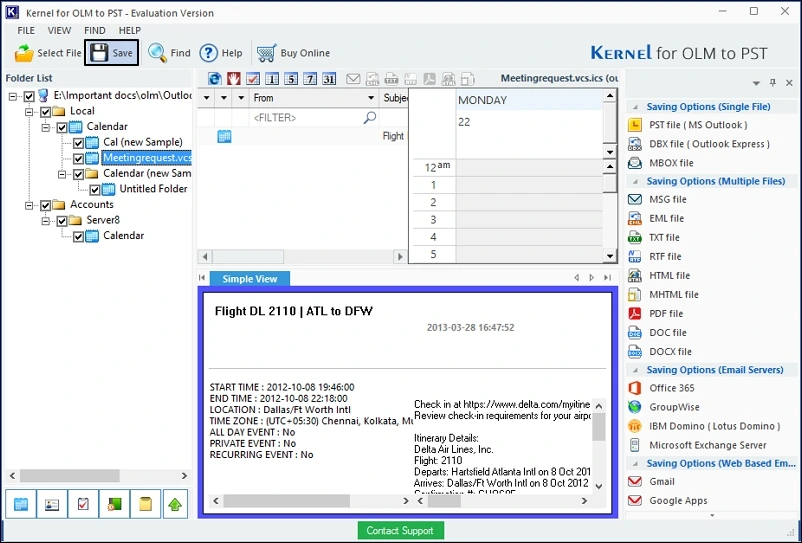802x543 pixels.
Task: Collapse the Accounts folder node
Action: click(30, 205)
